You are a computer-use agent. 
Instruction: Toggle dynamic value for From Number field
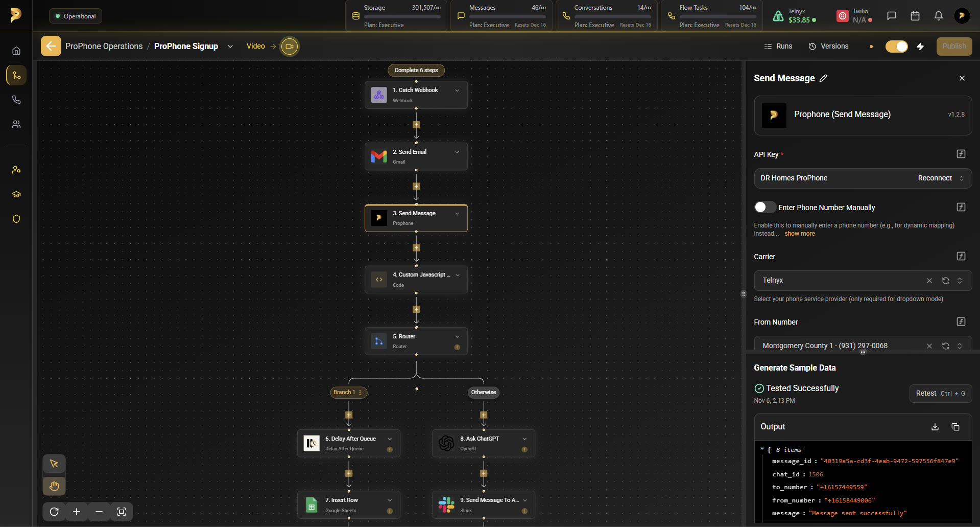coord(961,322)
